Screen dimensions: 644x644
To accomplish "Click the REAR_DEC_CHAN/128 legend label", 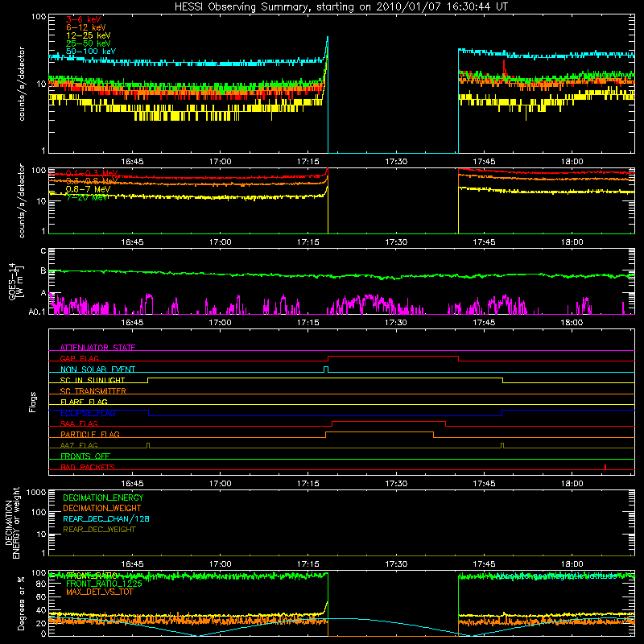I will coord(106,518).
